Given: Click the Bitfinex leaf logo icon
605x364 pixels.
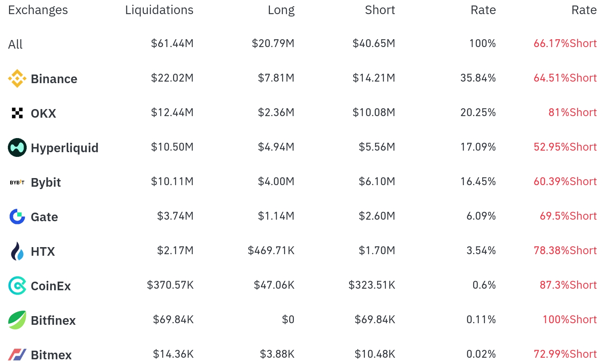Looking at the screenshot, I should 17,320.
